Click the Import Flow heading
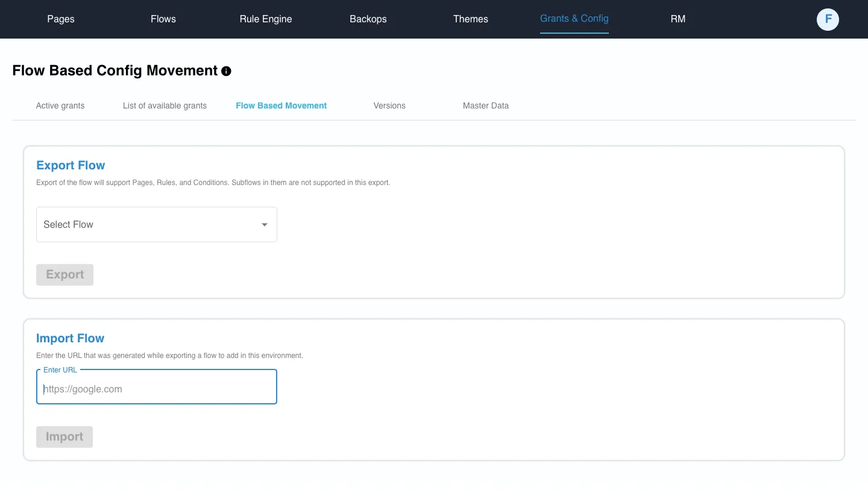The image size is (868, 490). pos(70,338)
